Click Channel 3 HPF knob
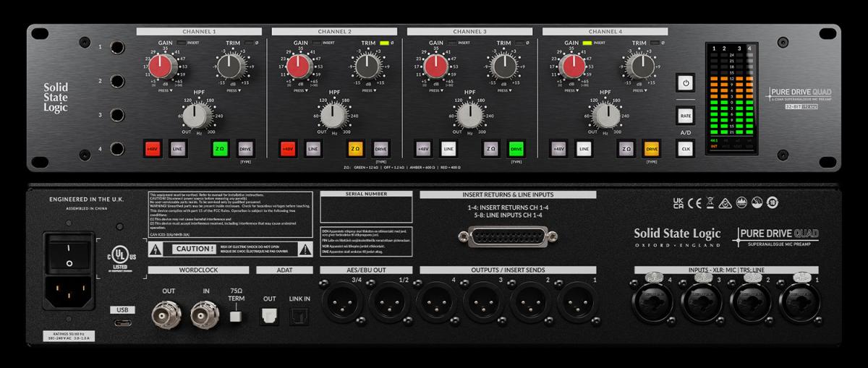 coord(469,115)
